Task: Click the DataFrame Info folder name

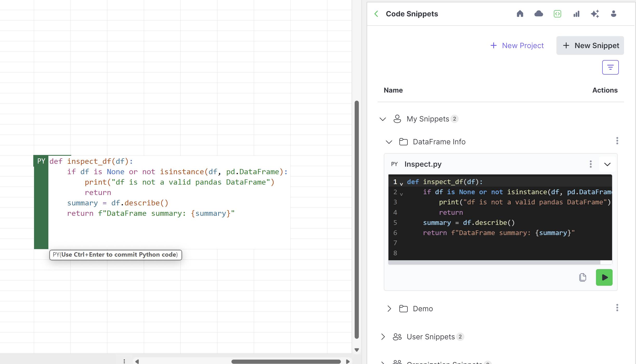Action: 439,142
